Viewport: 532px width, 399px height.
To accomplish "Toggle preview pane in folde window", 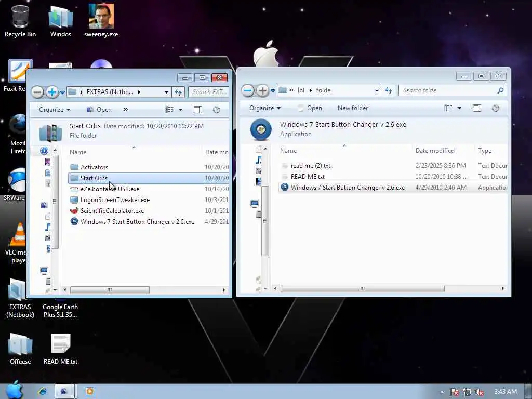I will 477,108.
